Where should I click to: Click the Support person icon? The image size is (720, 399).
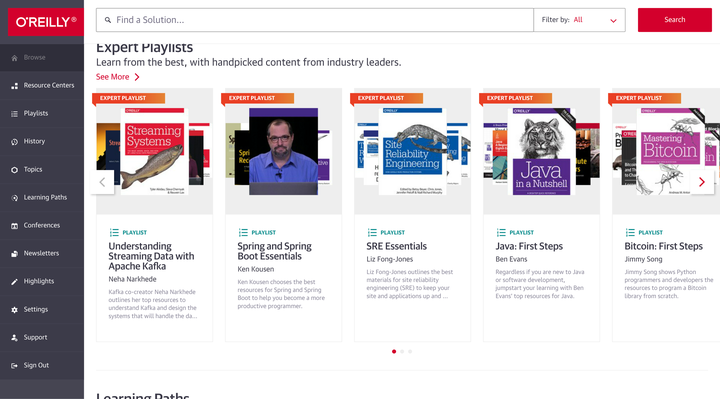point(14,338)
